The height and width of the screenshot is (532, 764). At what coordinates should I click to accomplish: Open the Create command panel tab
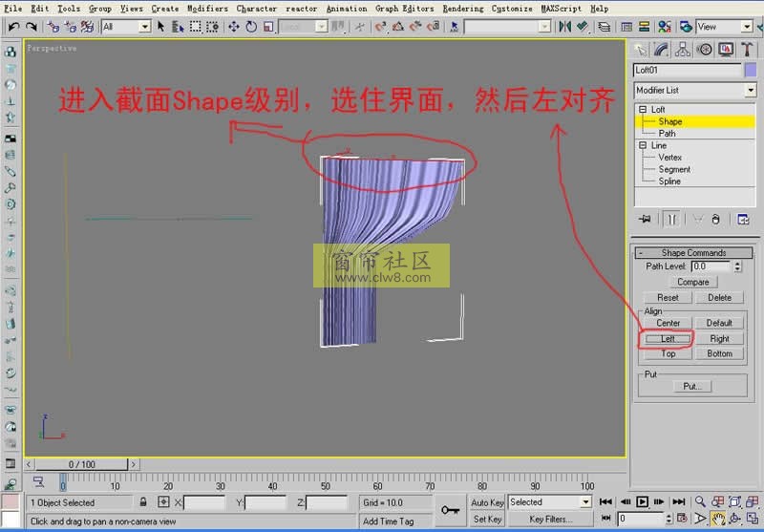(640, 50)
